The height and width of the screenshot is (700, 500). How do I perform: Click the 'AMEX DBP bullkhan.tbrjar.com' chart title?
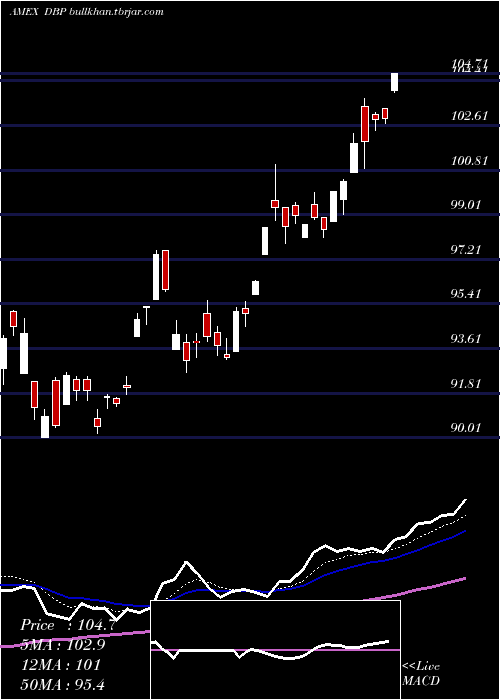(86, 12)
